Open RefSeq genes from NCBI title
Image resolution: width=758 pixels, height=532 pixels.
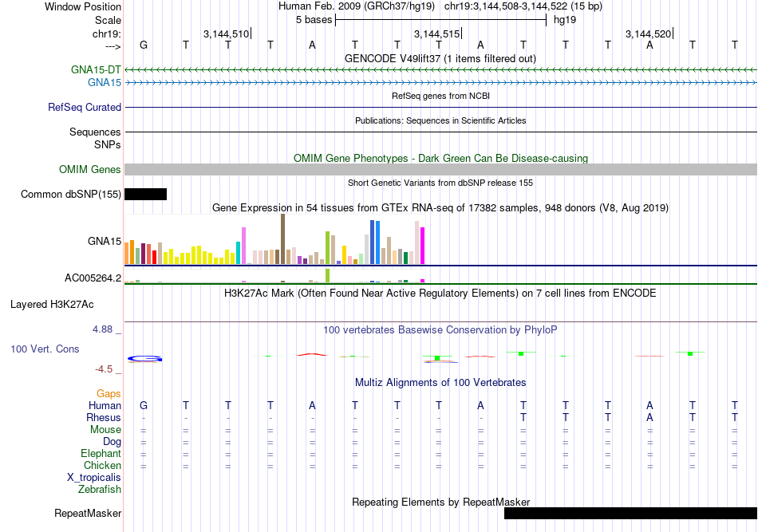point(440,96)
